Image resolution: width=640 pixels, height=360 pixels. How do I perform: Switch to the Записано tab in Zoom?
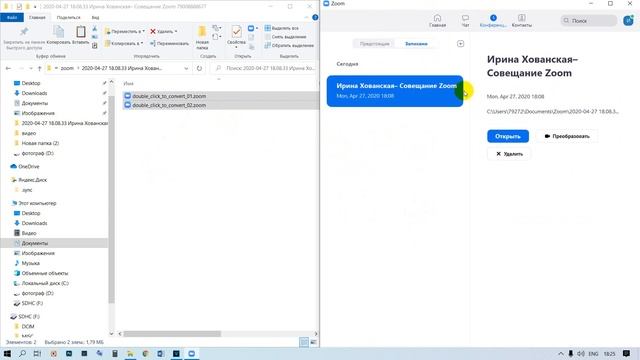[416, 44]
